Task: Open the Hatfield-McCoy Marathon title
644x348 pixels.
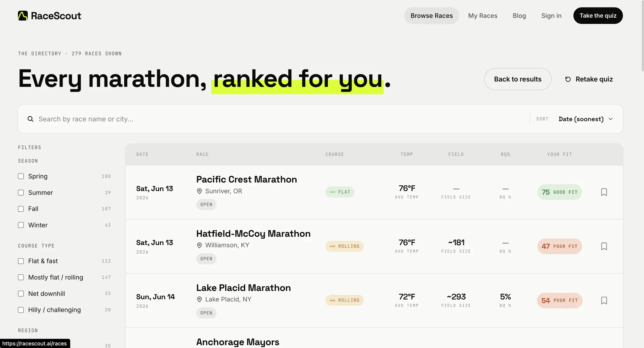Action: tap(253, 234)
